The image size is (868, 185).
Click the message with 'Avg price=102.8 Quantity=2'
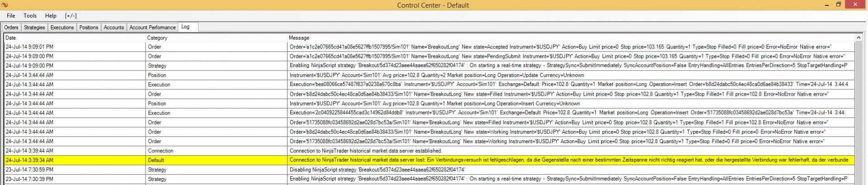pyautogui.click(x=571, y=75)
